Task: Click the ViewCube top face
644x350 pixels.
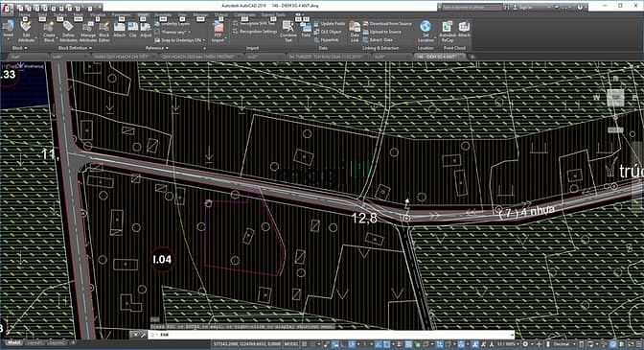Action: click(615, 98)
